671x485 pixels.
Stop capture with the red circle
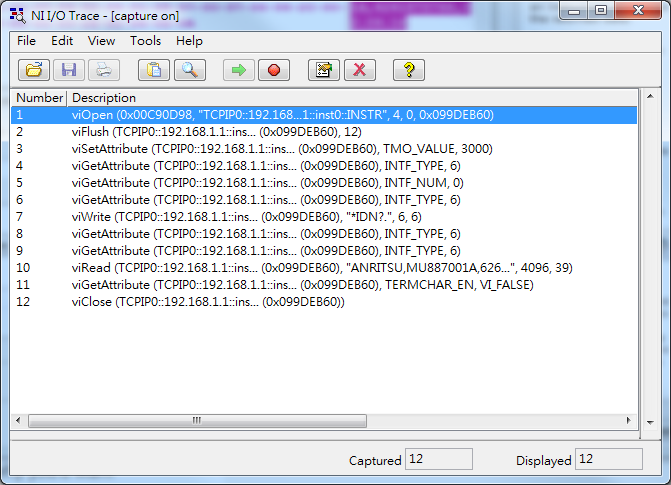[x=274, y=70]
